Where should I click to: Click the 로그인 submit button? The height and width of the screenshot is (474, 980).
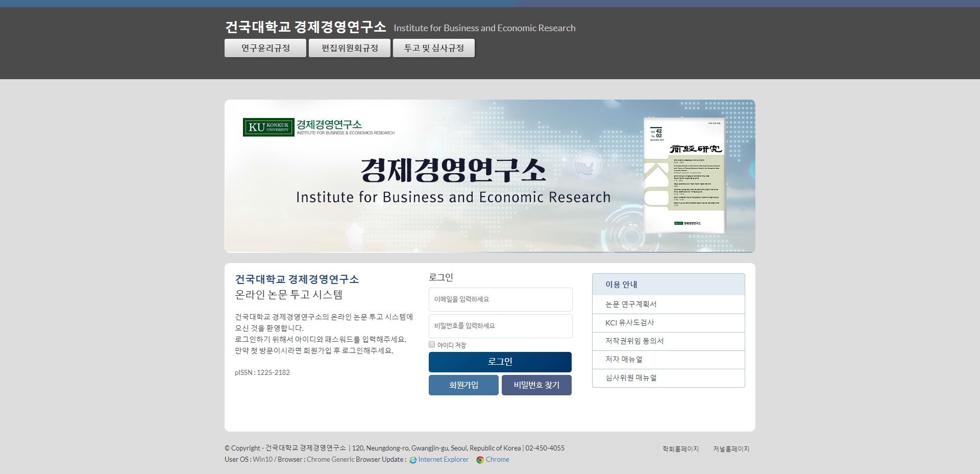coord(500,362)
